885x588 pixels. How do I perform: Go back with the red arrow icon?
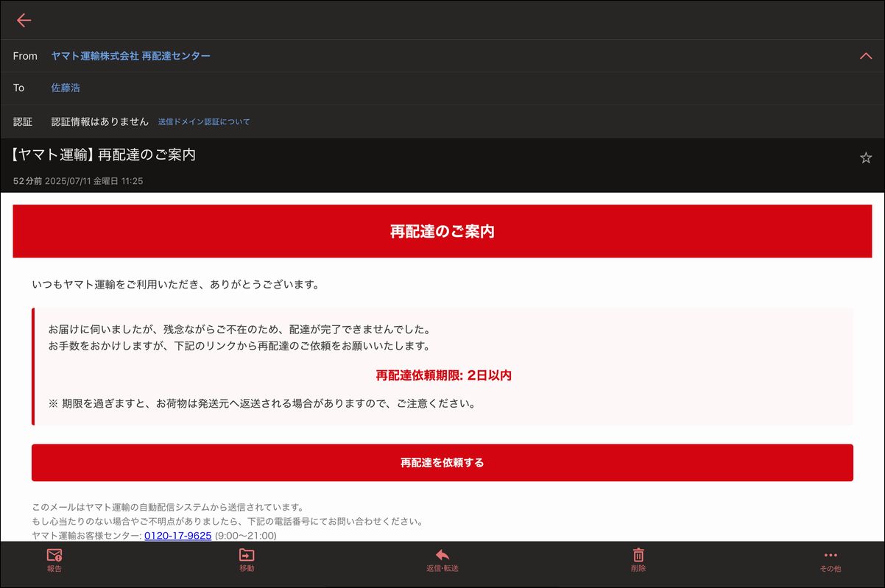pyautogui.click(x=24, y=20)
